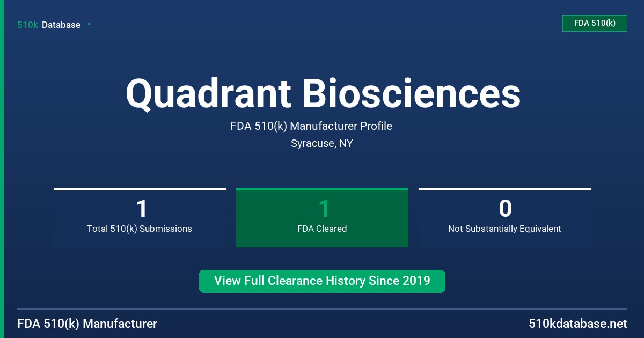Click the 510k Database logo text
The width and height of the screenshot is (644, 338).
point(49,25)
